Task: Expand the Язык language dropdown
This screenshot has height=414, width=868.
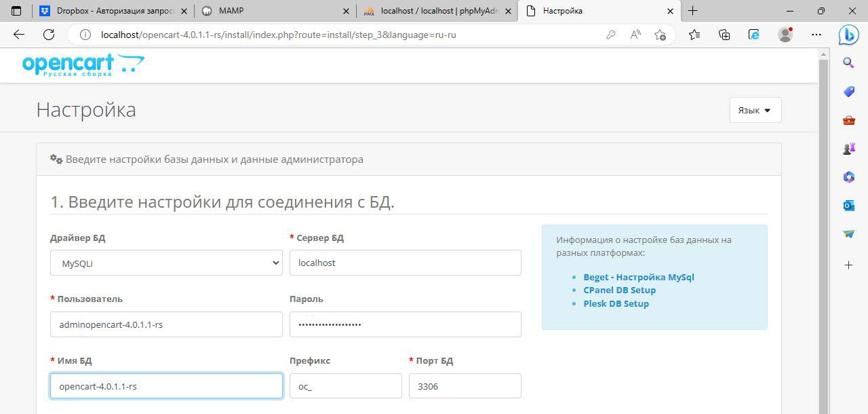Action: click(x=755, y=110)
